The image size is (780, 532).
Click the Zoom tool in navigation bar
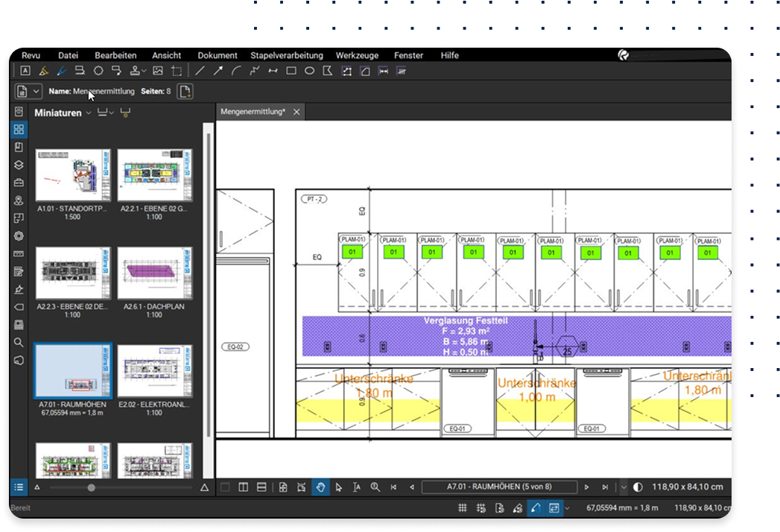375,487
